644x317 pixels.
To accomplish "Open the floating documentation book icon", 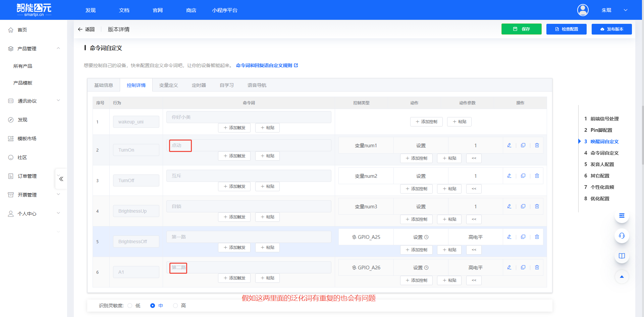I will tap(622, 256).
